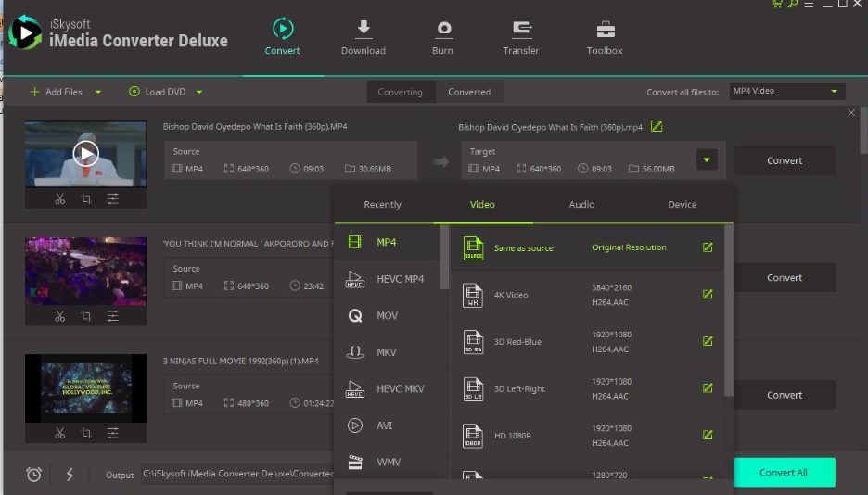Open effects settings for Bishop David Oyedepo video
The image size is (868, 495).
(113, 198)
